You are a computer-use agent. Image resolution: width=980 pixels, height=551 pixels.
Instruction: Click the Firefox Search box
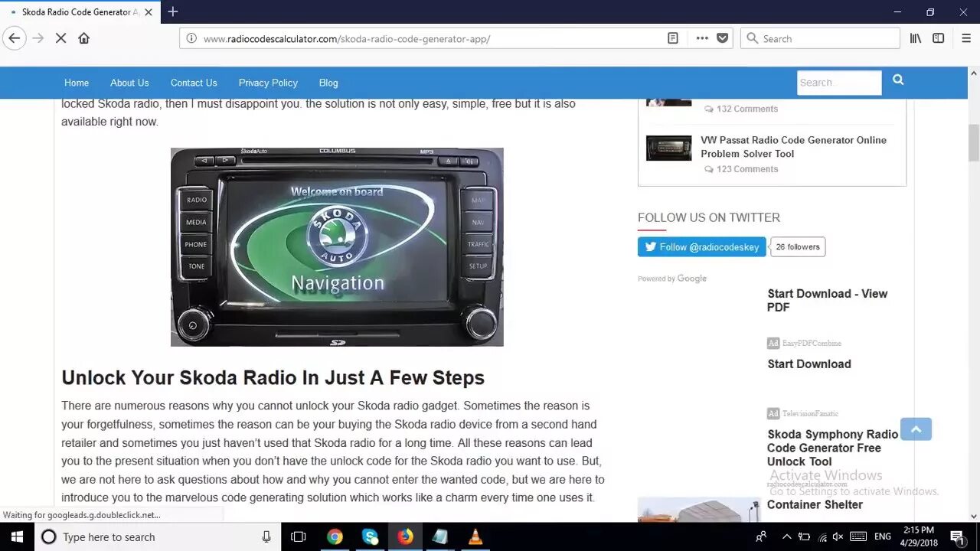(820, 38)
